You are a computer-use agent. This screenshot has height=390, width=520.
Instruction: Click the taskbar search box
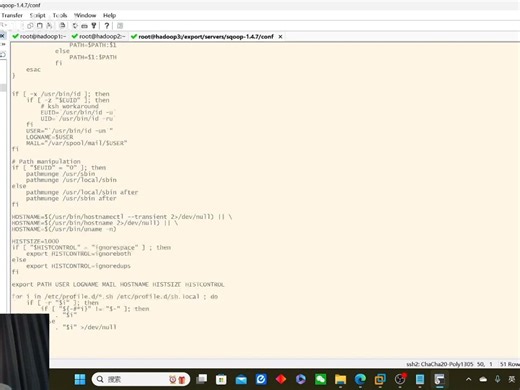(x=141, y=379)
